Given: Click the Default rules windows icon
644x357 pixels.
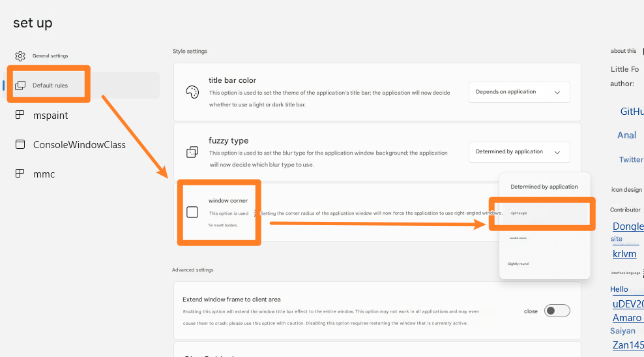Looking at the screenshot, I should [x=20, y=85].
